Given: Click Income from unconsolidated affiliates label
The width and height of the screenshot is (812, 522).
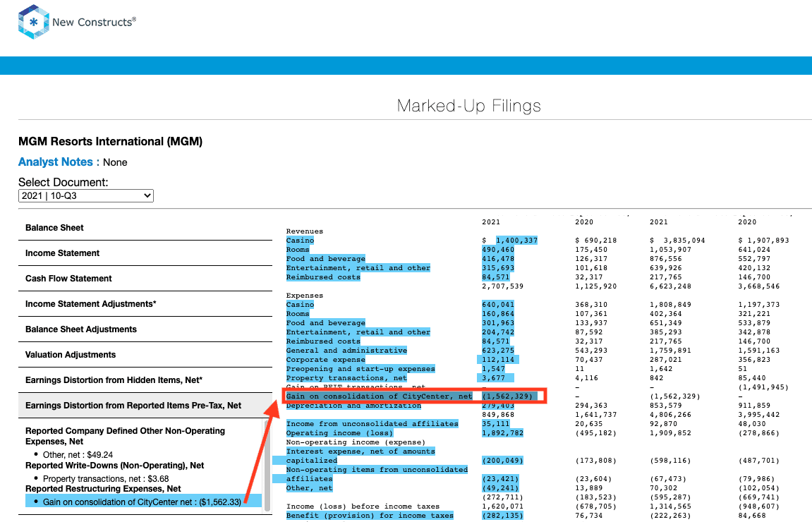Looking at the screenshot, I should pyautogui.click(x=372, y=424).
